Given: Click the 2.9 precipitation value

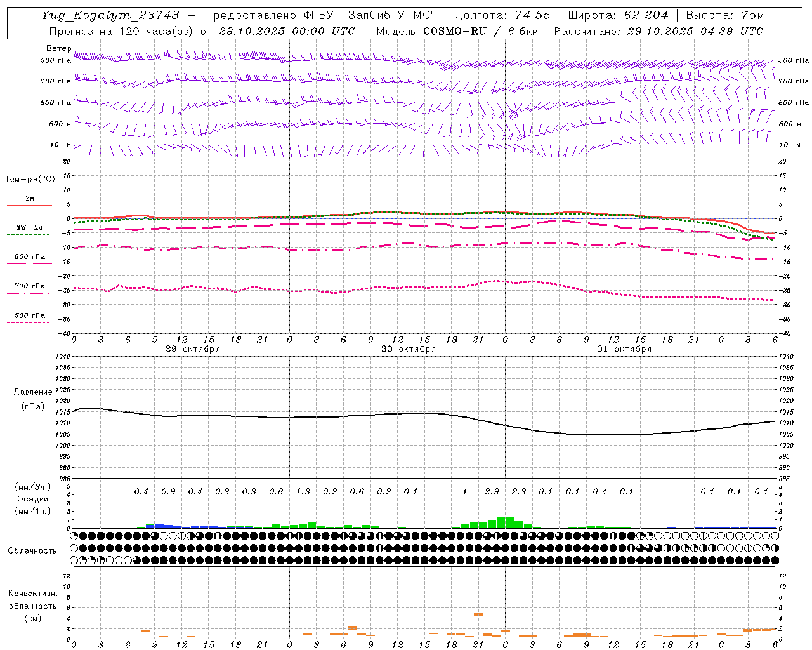Looking at the screenshot, I should [492, 492].
